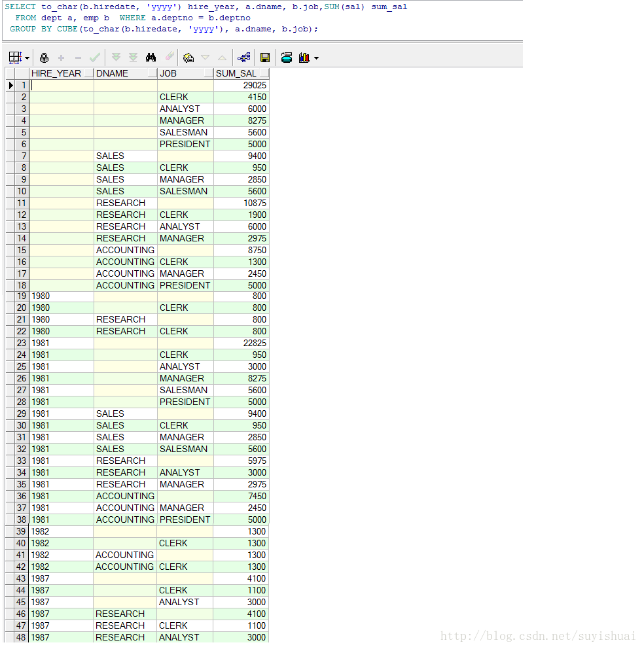This screenshot has height=649, width=644.
Task: Open the grid mode dropdown arrow
Action: pos(27,58)
